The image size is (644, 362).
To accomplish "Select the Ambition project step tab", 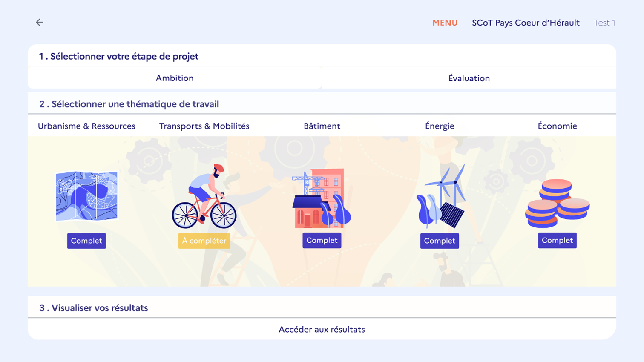I will tap(175, 78).
